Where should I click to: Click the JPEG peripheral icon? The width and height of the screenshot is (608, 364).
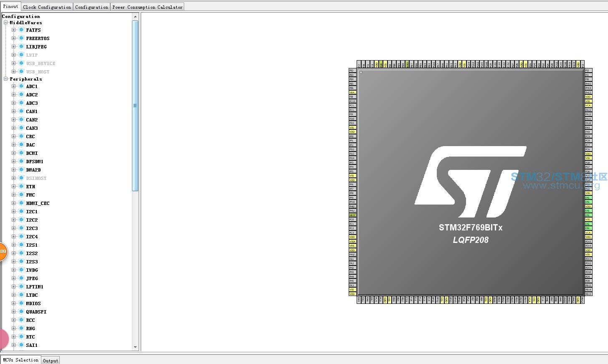coord(21,278)
